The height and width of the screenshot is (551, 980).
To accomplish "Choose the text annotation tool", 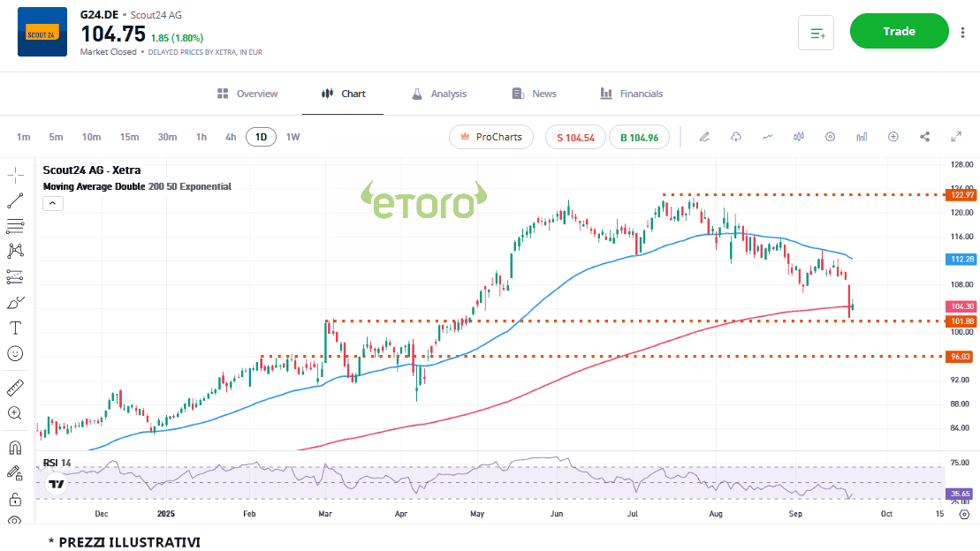I will coord(15,328).
